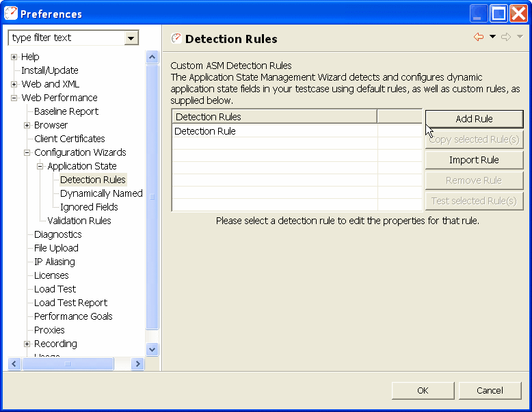
Task: Expand the Recording tree node
Action: click(x=27, y=344)
